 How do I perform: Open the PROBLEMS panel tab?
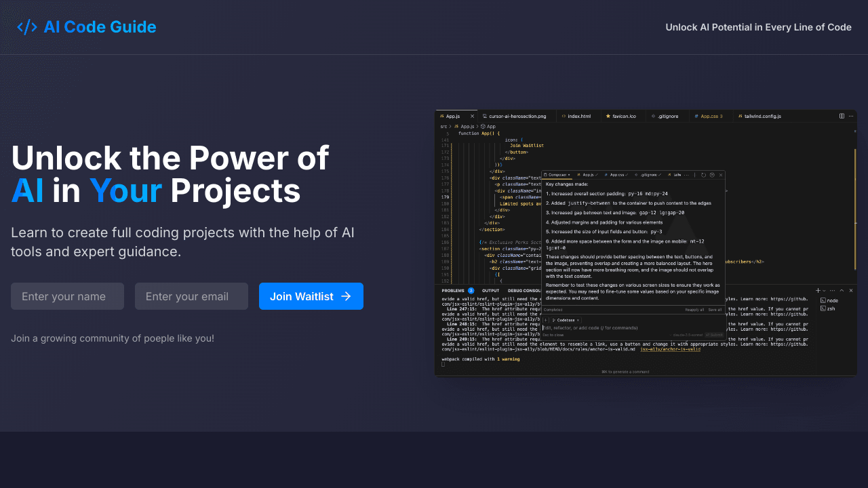coord(453,291)
